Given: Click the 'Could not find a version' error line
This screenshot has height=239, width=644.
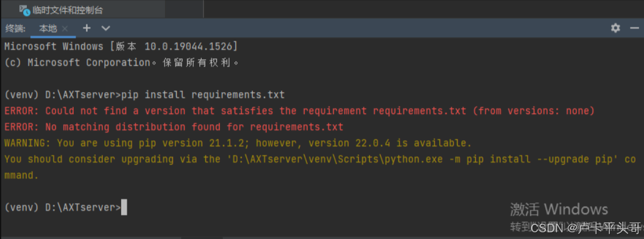Looking at the screenshot, I should (299, 111).
